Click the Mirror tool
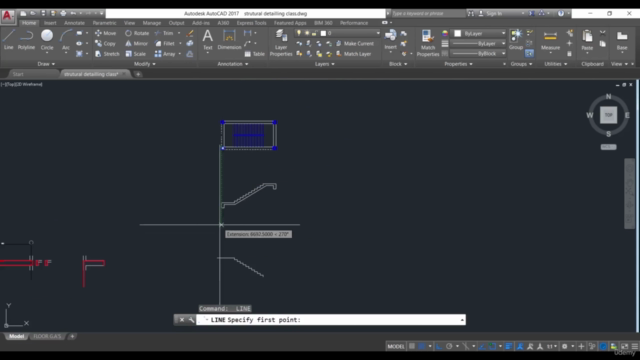640x360 pixels. click(x=136, y=43)
